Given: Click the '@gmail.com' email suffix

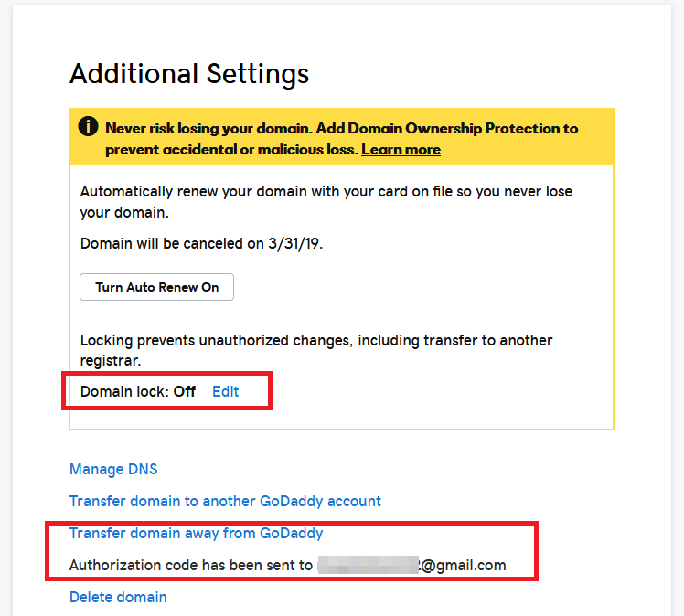Looking at the screenshot, I should click(x=465, y=565).
